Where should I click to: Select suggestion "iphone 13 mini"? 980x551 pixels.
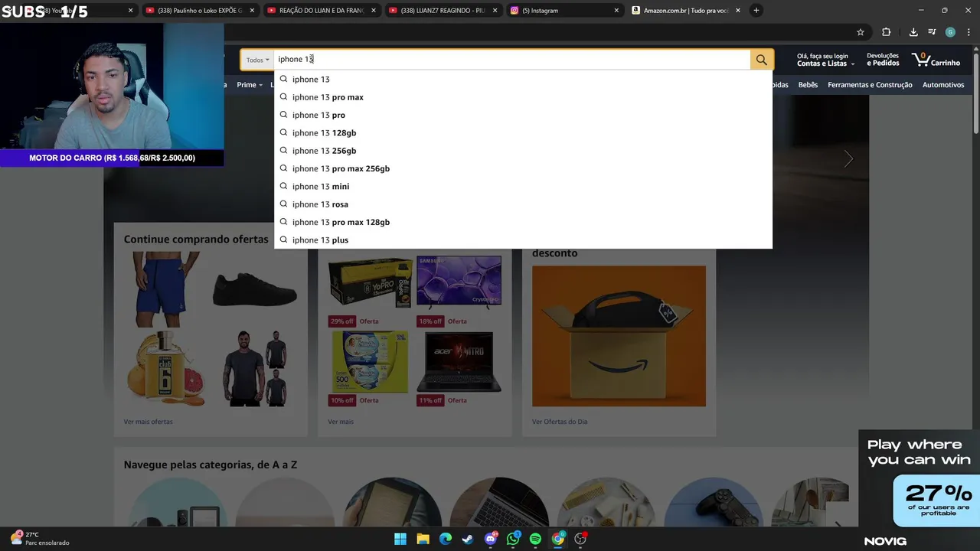pos(523,186)
